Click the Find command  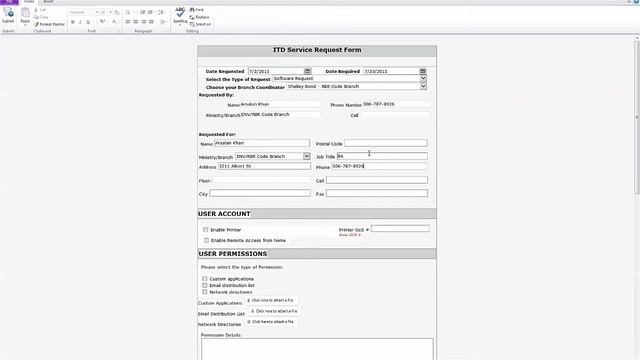coord(197,10)
